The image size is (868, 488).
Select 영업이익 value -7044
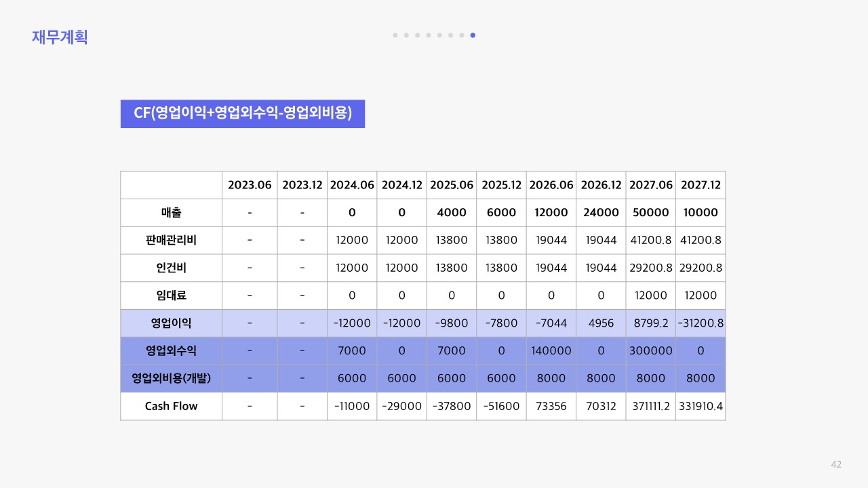551,323
